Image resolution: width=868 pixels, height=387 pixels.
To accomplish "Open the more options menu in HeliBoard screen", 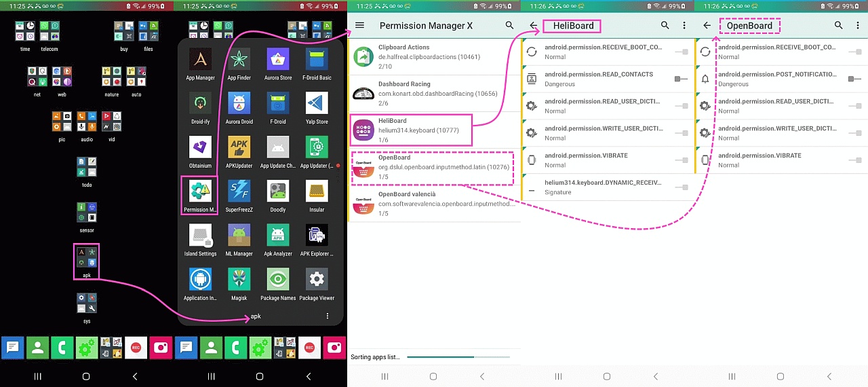I will tap(684, 26).
